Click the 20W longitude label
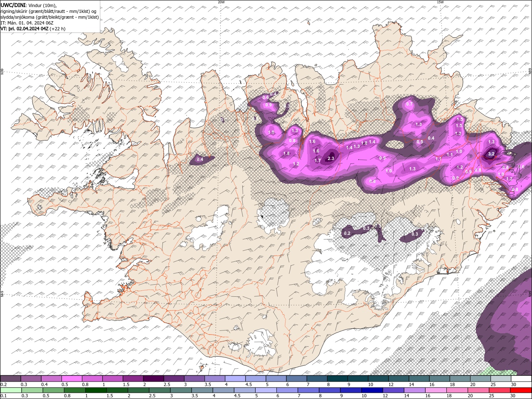 221,2
